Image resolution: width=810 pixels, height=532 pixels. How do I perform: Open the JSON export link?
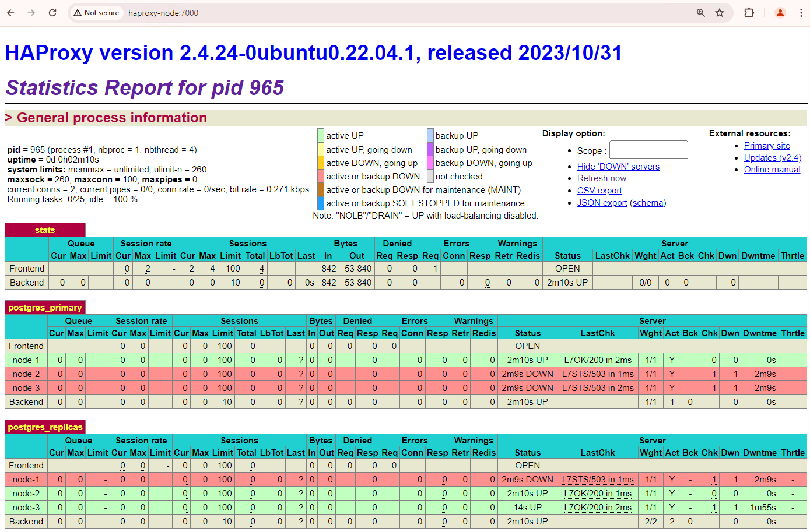(602, 203)
